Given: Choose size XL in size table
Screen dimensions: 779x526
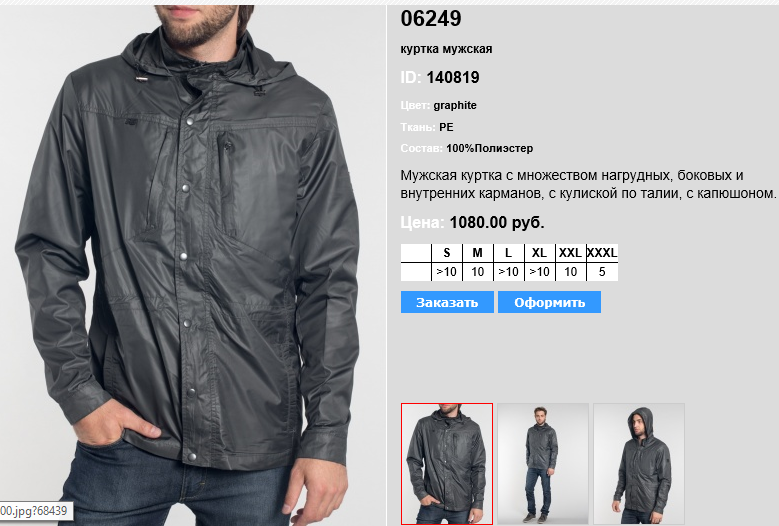Looking at the screenshot, I should tap(540, 253).
